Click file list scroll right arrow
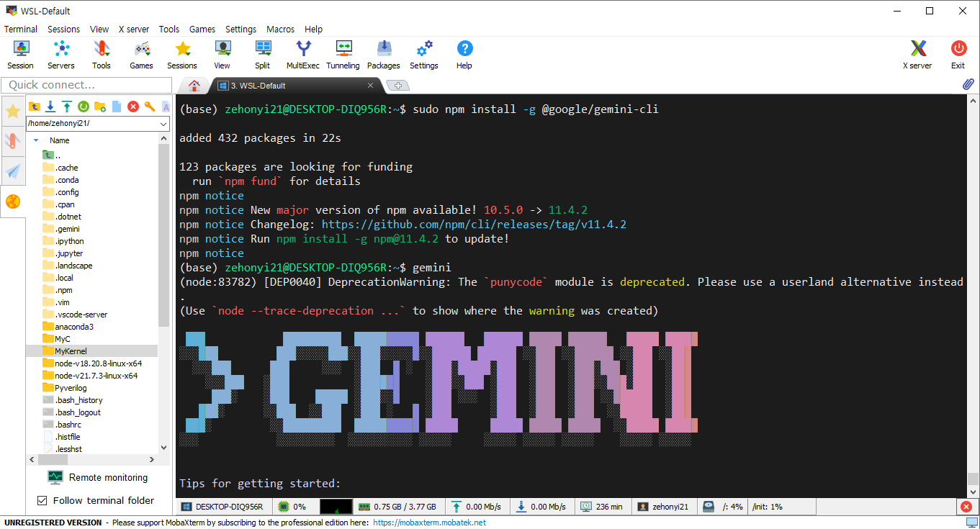The width and height of the screenshot is (980, 529). tap(151, 459)
